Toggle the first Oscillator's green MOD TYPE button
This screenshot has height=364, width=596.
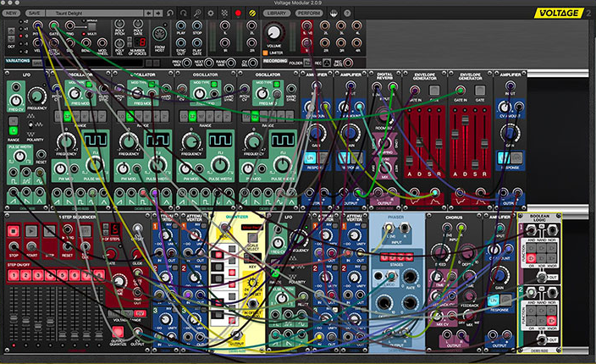pos(89,85)
